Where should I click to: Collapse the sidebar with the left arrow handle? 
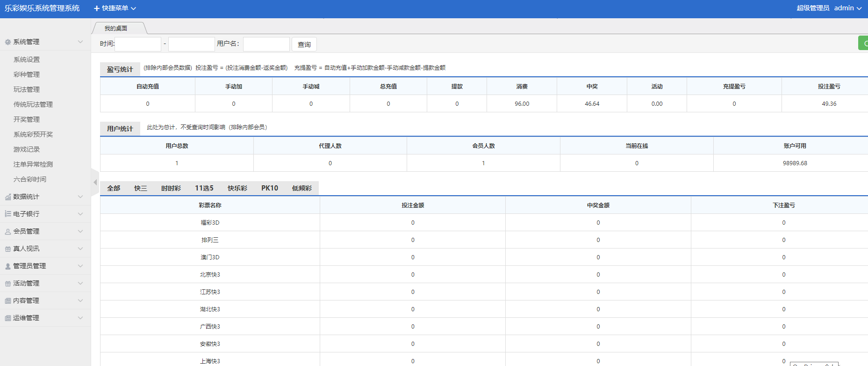(95, 182)
